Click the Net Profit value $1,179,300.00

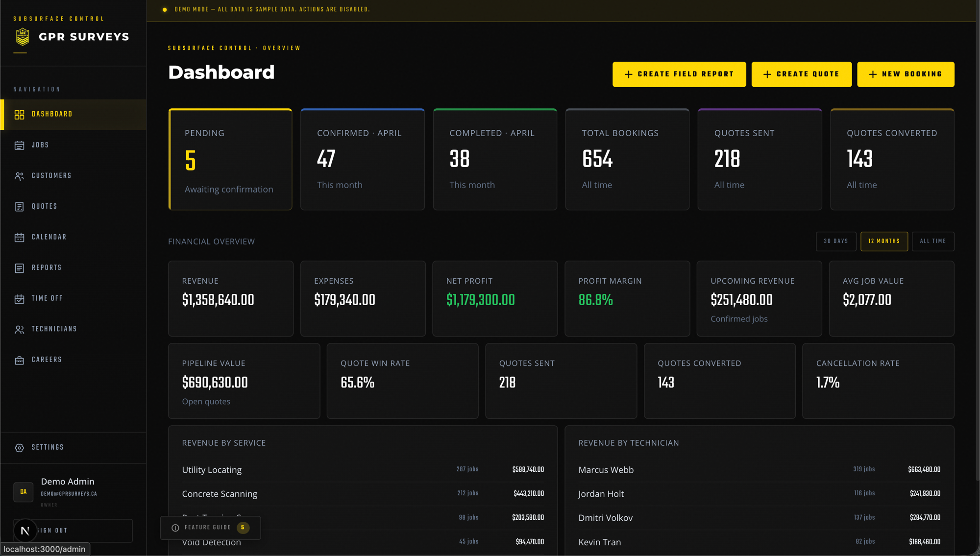(480, 300)
